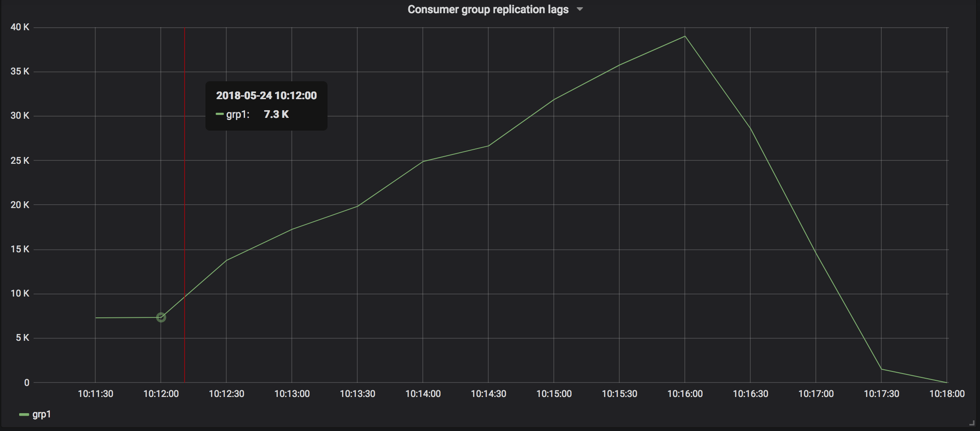Select the grp1 entry inside the tooltip
The image size is (980, 431).
pos(237,114)
